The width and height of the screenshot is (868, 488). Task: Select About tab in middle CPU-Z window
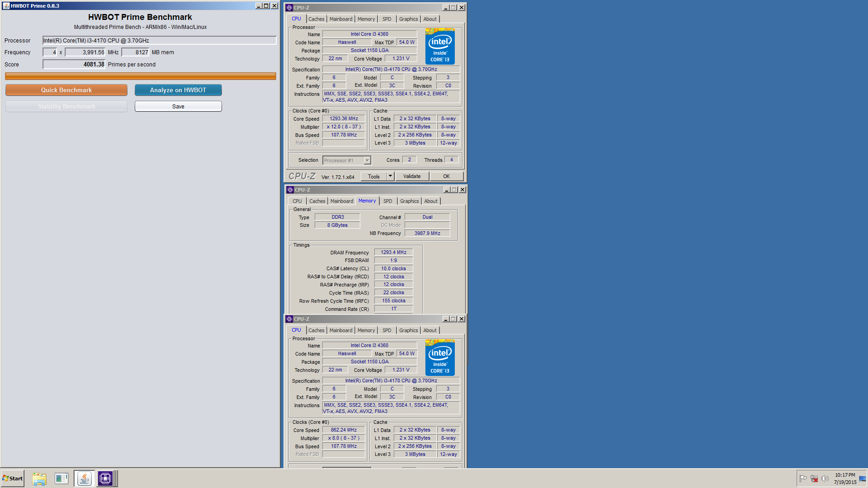[431, 201]
